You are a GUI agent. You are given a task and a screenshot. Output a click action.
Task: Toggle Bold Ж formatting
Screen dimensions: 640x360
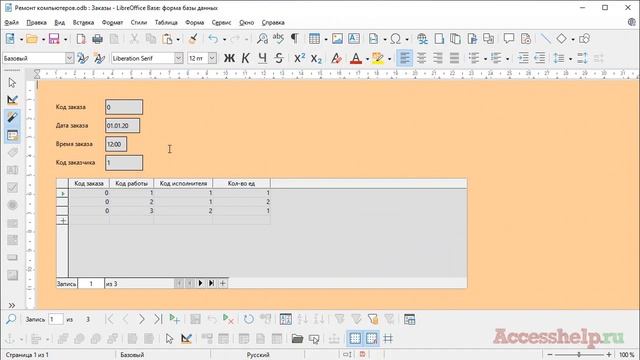tap(229, 58)
